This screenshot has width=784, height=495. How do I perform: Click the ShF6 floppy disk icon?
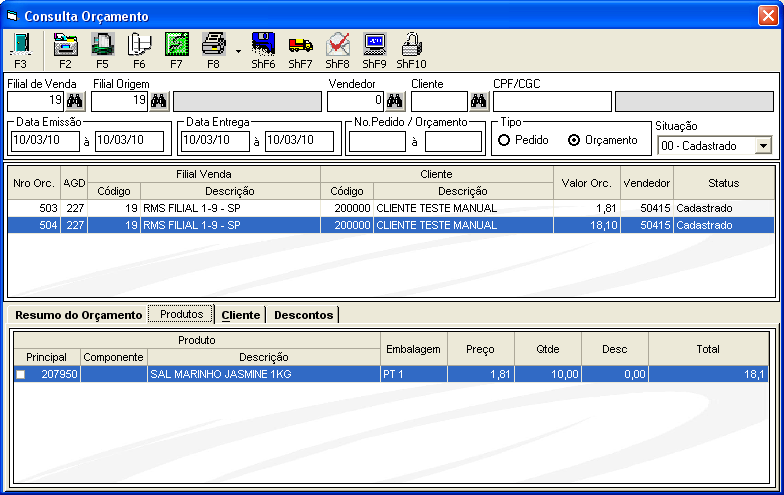pos(264,45)
